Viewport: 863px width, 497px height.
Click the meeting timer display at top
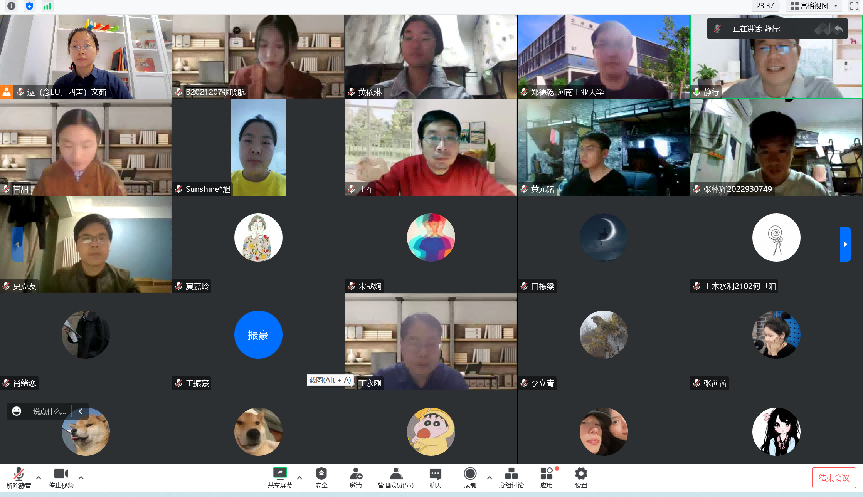tap(766, 6)
